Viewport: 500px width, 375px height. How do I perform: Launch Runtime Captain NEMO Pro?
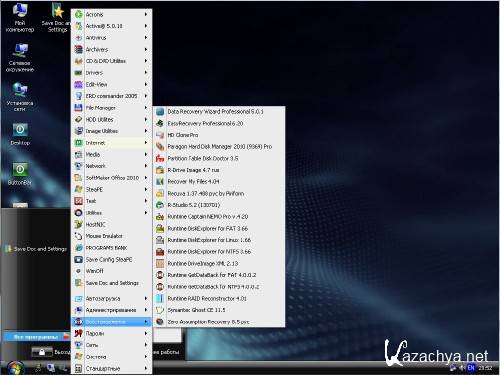(219, 217)
